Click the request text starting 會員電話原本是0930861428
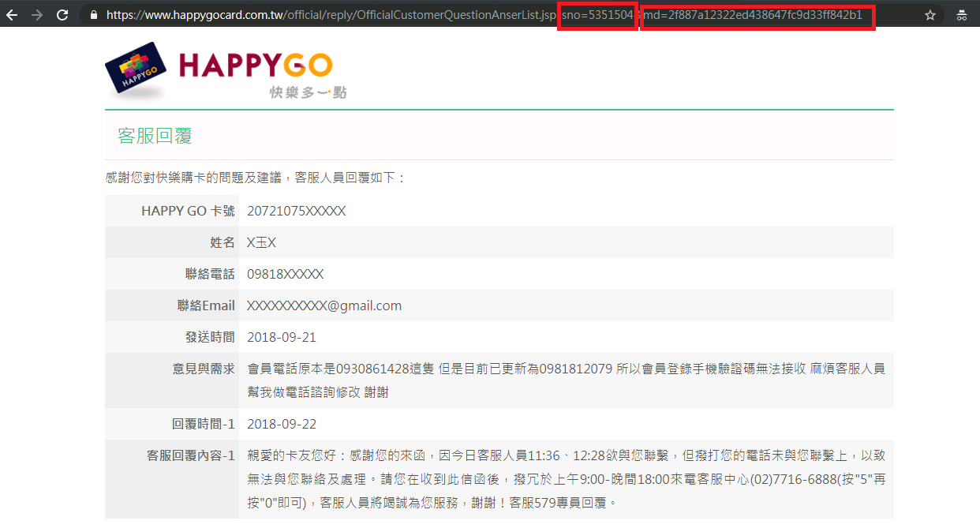 pos(566,380)
